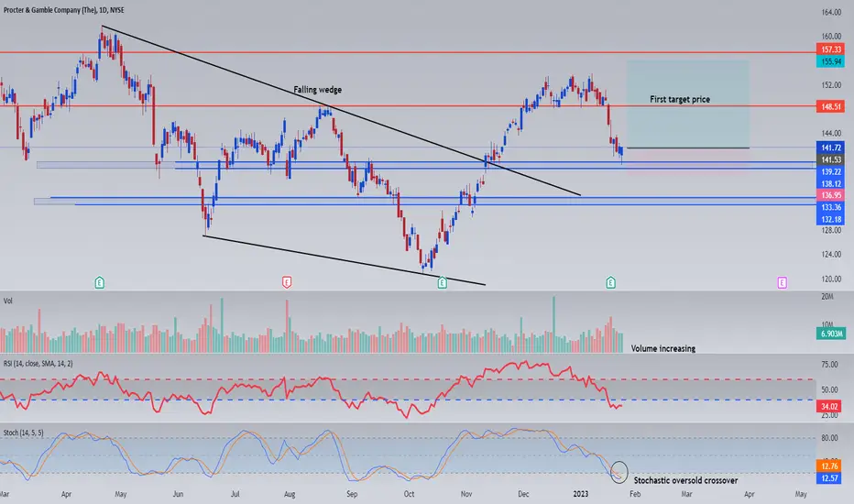Click the 80.00 stochastic scale value
Image resolution: width=854 pixels, height=504 pixels.
829,437
